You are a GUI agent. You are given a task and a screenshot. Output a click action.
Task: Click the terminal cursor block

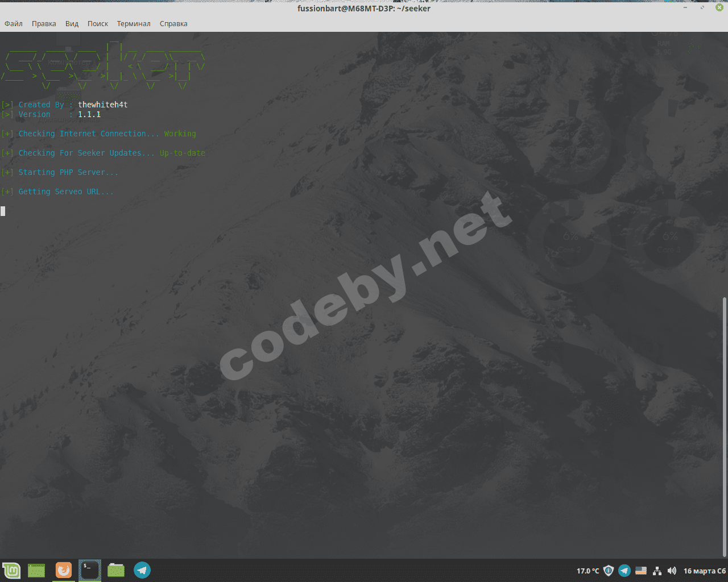[3, 211]
